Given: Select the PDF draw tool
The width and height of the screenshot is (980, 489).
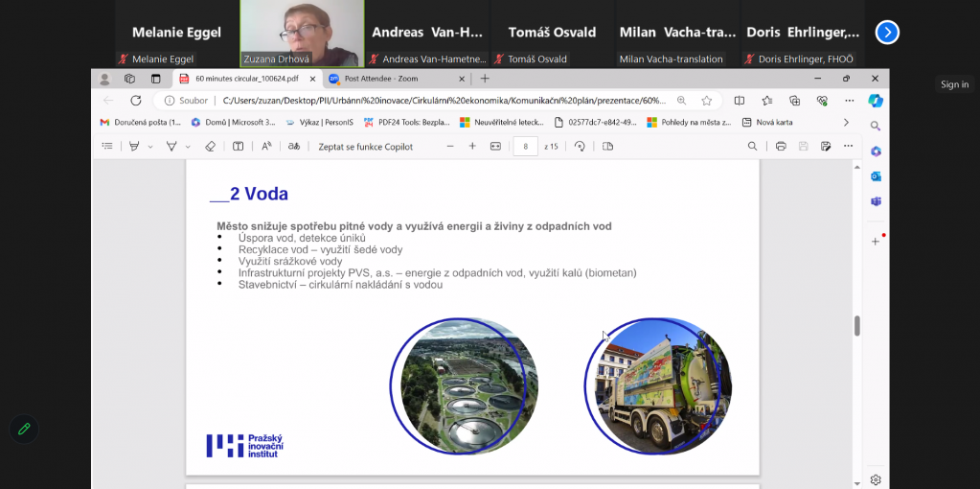Looking at the screenshot, I should click(x=171, y=147).
